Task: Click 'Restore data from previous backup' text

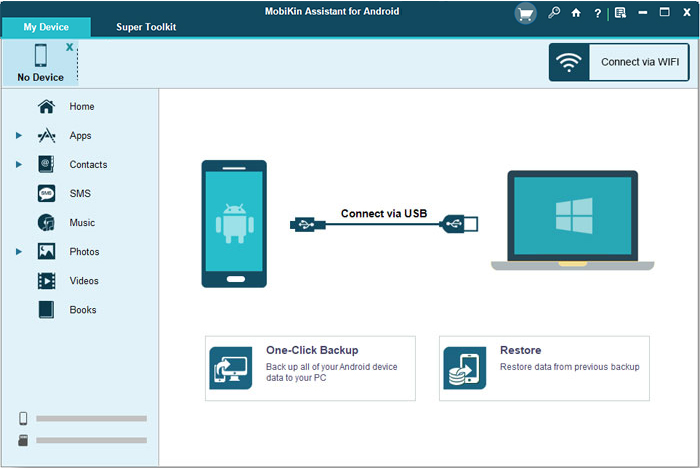Action: point(570,367)
